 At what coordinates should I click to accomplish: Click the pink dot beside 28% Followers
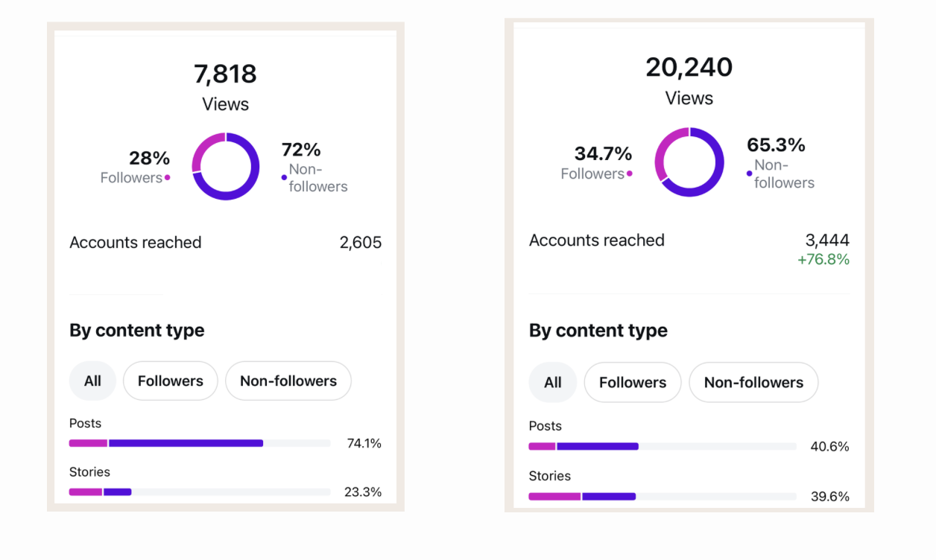pyautogui.click(x=167, y=177)
